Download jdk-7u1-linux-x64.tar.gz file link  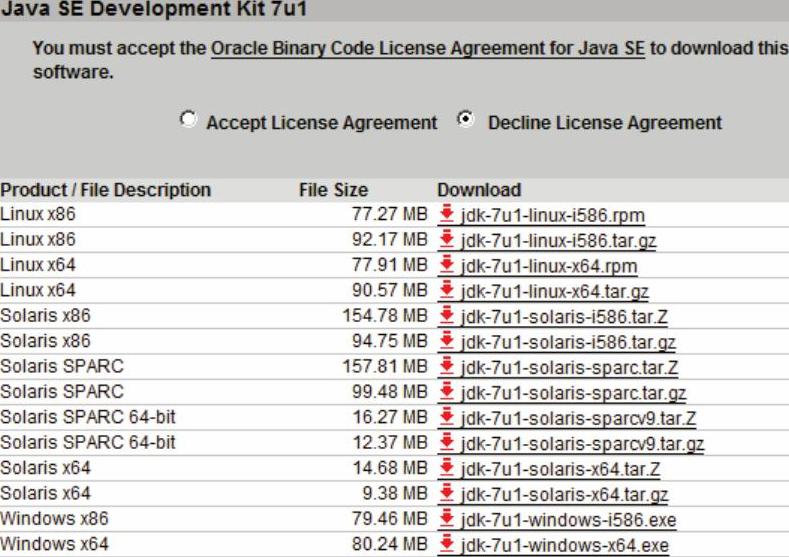click(x=555, y=292)
